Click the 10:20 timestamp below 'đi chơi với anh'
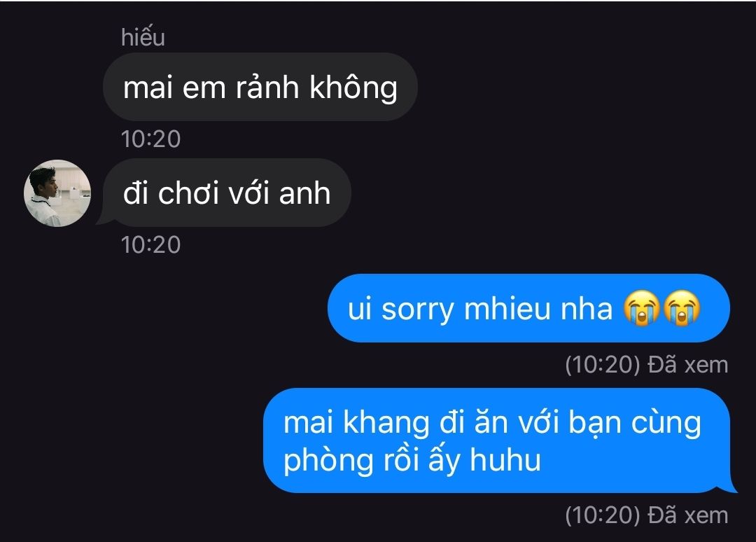 (x=151, y=244)
